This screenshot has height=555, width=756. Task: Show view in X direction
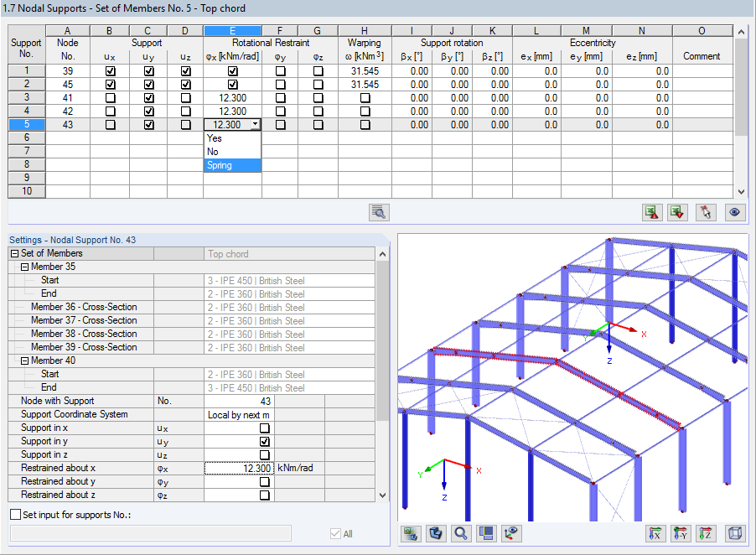coord(655,533)
